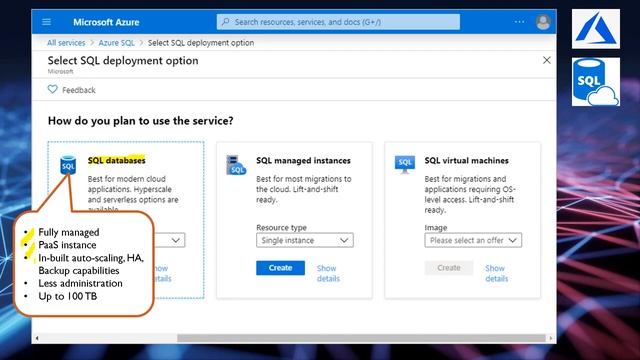Screen dimensions: 640x360
Task: Click the SQL virtual machines monitor icon
Action: (404, 164)
